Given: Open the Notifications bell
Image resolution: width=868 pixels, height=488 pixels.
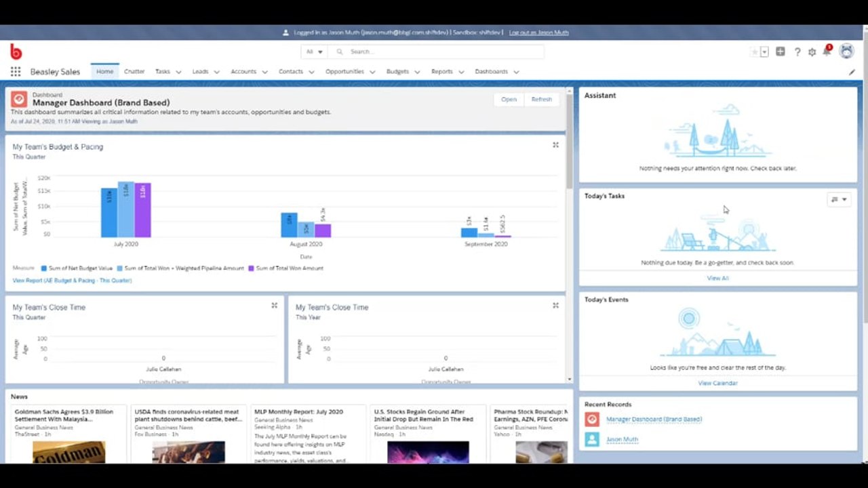Looking at the screenshot, I should 827,52.
